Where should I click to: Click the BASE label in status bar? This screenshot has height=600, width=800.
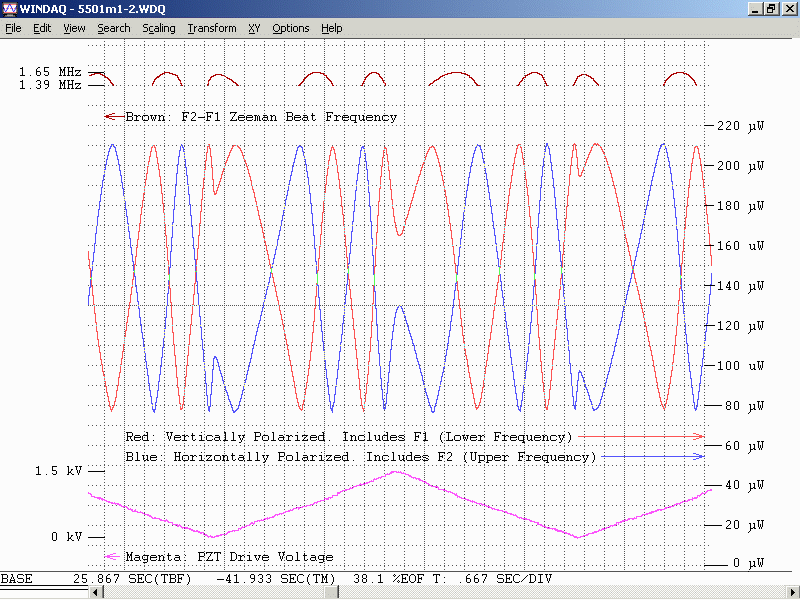16,579
